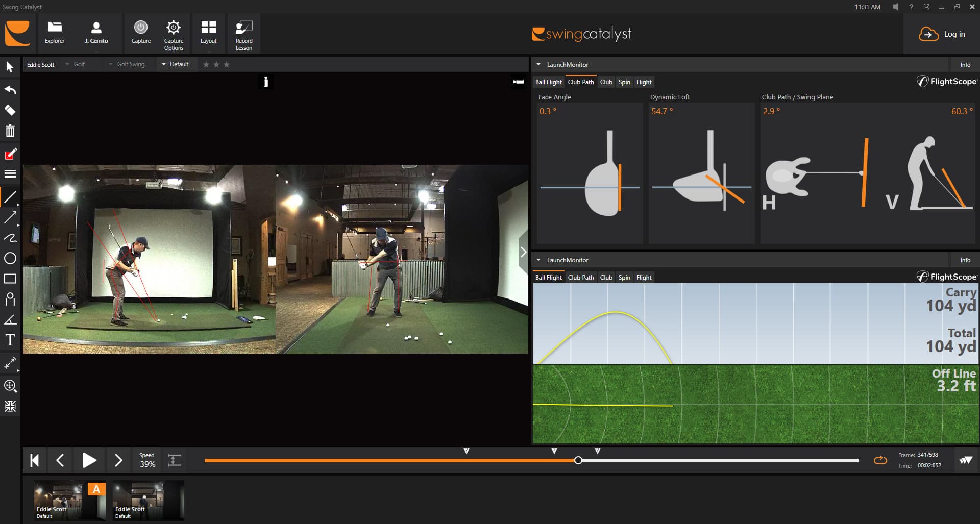This screenshot has height=524, width=980.
Task: Open the Golf sport dropdown
Action: click(75, 64)
